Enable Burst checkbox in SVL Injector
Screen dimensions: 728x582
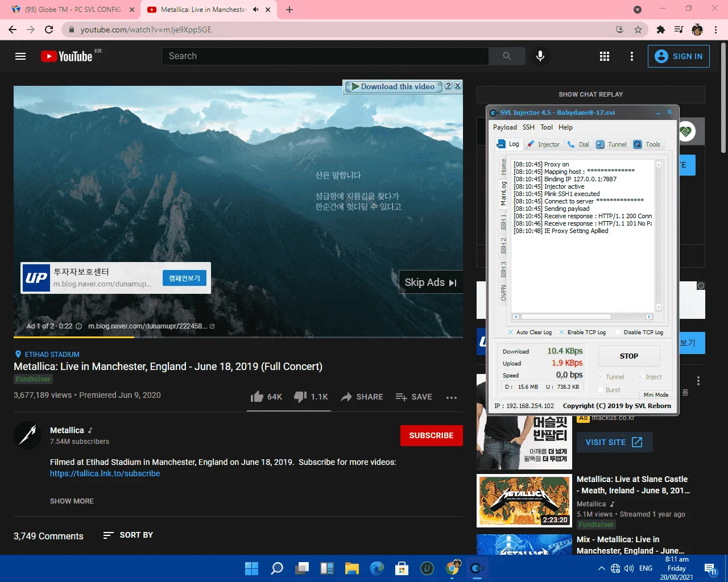(x=600, y=390)
